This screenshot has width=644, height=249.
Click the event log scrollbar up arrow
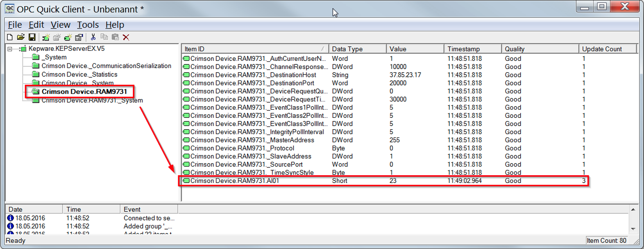pos(633,210)
